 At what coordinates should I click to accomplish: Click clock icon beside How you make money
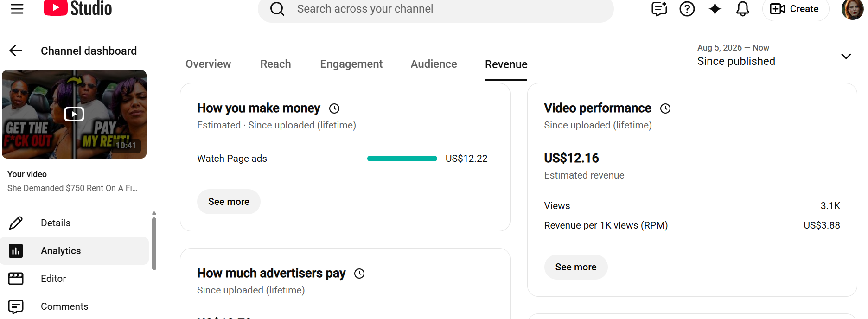click(x=334, y=108)
